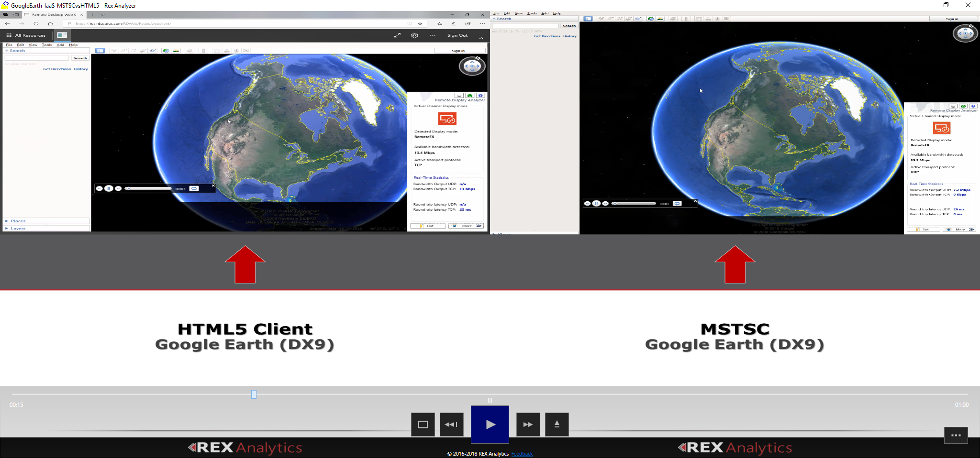
Task: Toggle the sidebar icon in MSTSC Earth toolbar
Action: 588,19
